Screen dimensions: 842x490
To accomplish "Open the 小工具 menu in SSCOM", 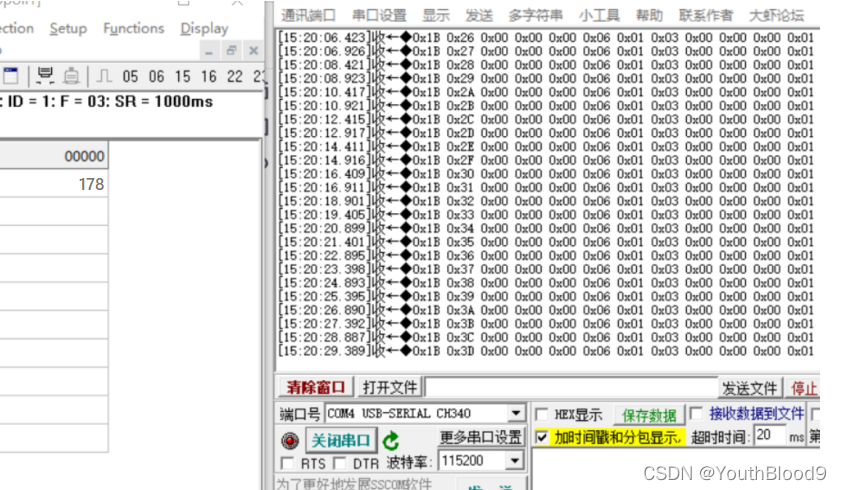I will click(599, 16).
